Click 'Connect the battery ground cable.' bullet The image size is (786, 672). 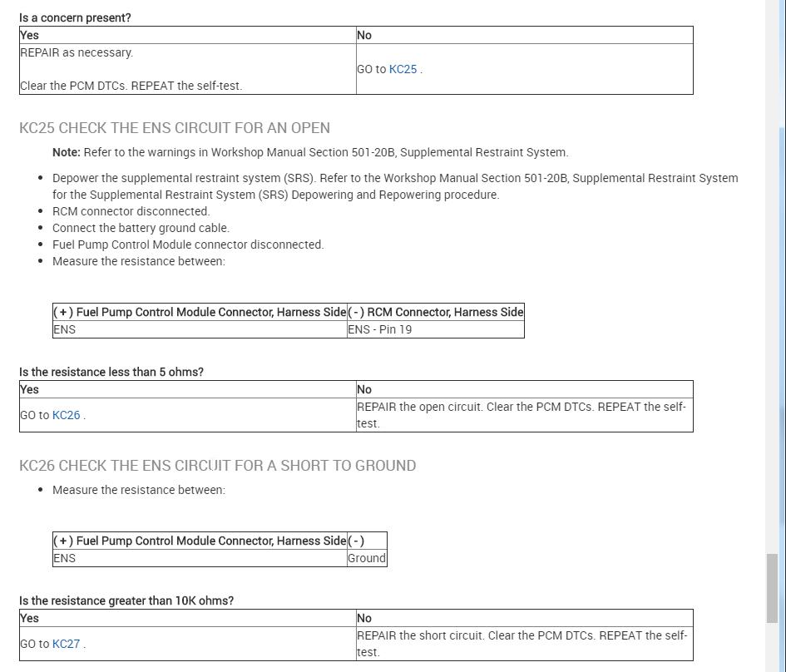[x=141, y=228]
